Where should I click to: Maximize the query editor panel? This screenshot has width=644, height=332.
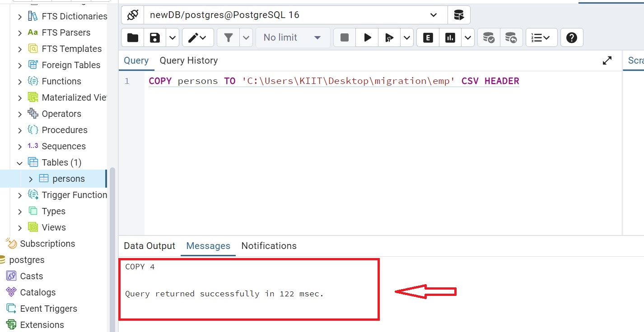[x=607, y=60]
